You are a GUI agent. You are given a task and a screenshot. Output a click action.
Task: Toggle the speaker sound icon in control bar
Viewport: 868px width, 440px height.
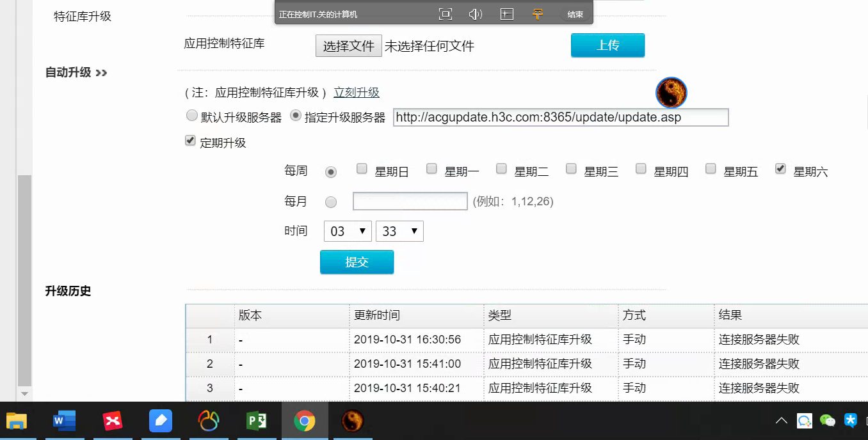(x=475, y=14)
